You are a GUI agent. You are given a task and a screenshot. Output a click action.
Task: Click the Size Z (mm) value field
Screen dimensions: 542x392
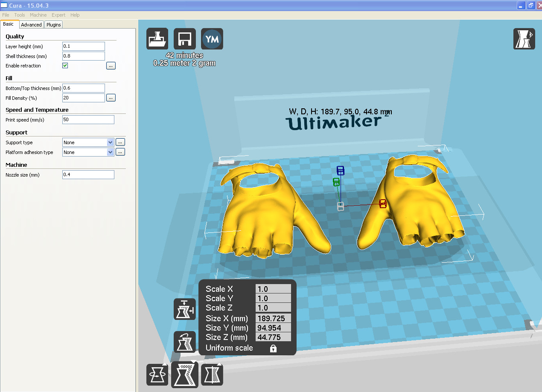click(273, 337)
